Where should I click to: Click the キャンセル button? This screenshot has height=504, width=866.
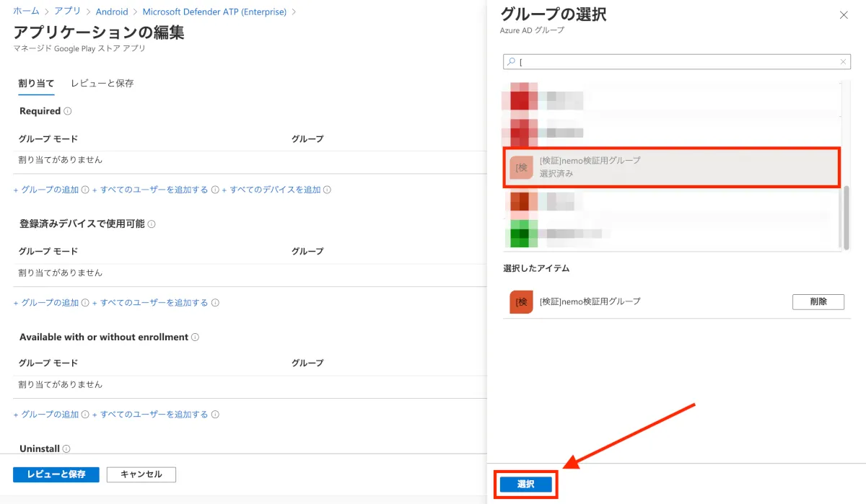(141, 474)
